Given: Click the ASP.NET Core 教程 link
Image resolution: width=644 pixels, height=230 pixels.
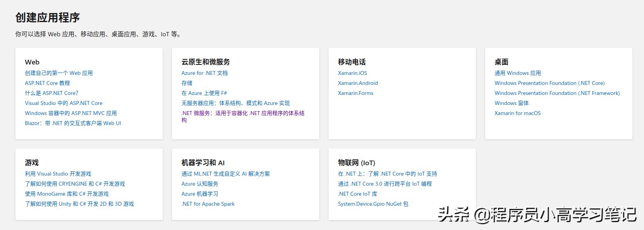Looking at the screenshot, I should pos(47,83).
